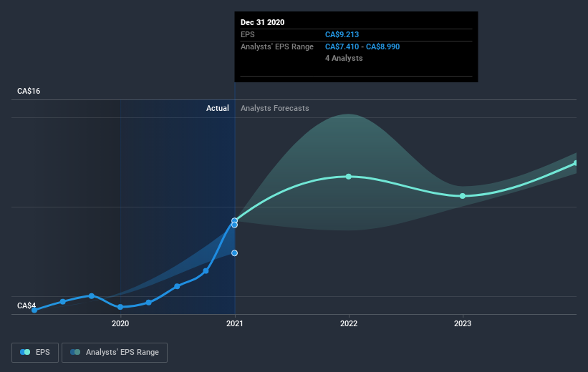588x372 pixels.
Task: Click the Analysts' EPS Range color icon
Action: point(75,352)
